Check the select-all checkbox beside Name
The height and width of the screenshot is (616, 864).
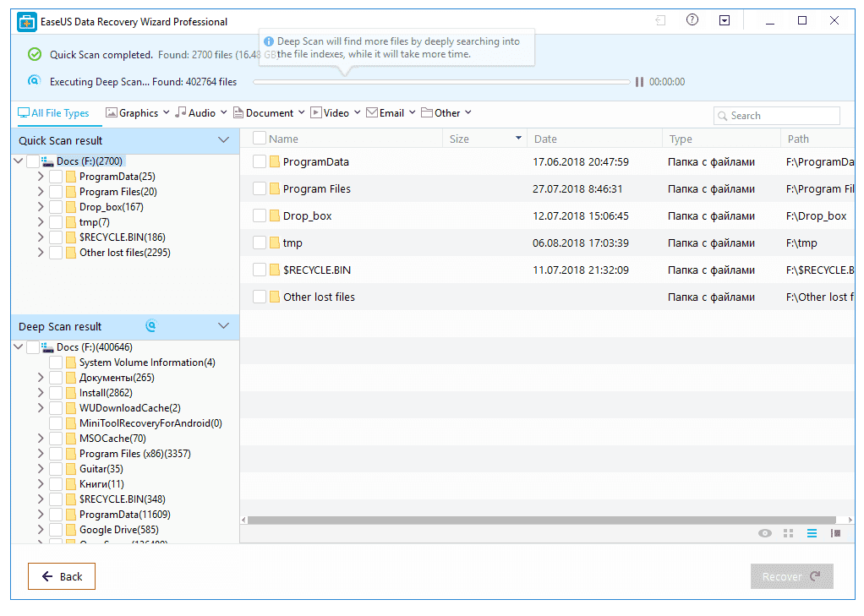[x=260, y=139]
